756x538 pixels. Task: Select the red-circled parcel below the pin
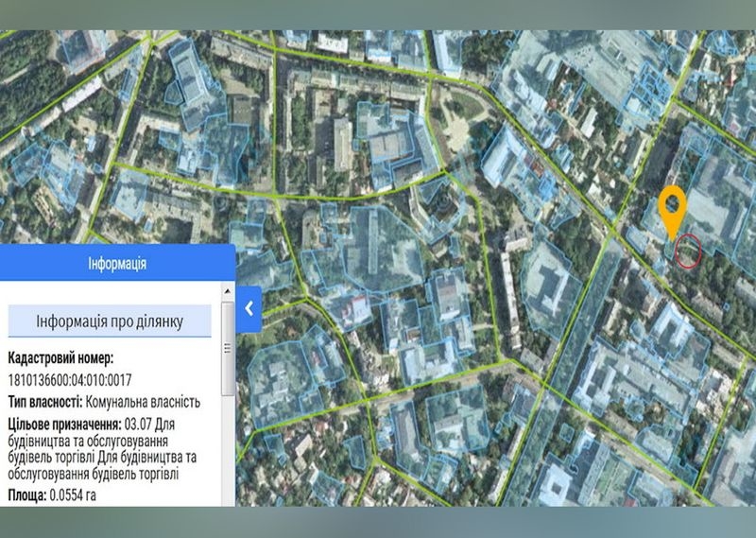tap(688, 251)
